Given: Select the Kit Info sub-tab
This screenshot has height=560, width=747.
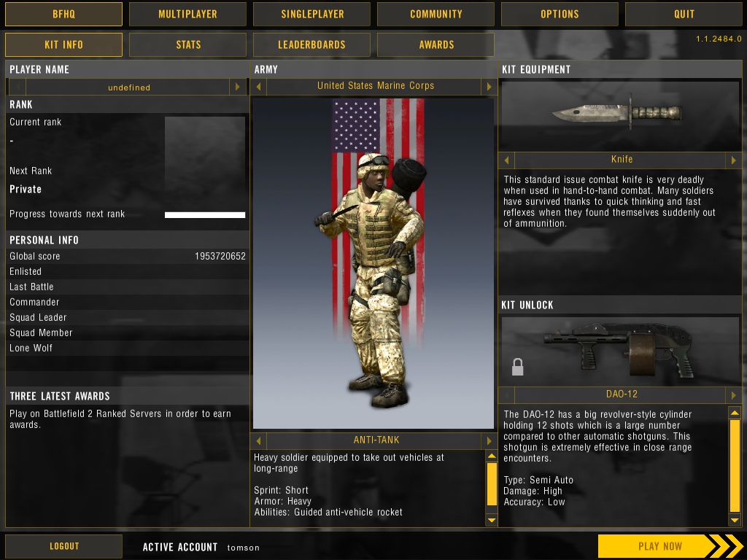Looking at the screenshot, I should click(63, 44).
